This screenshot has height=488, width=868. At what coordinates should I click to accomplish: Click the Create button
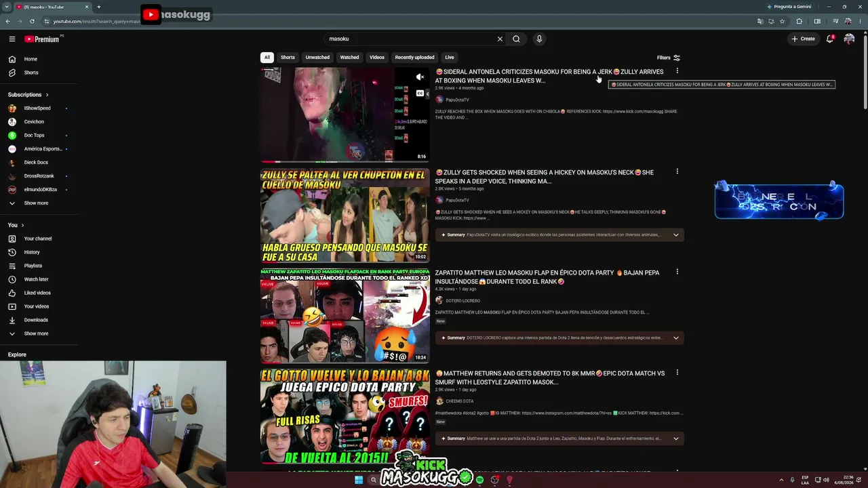pos(803,39)
